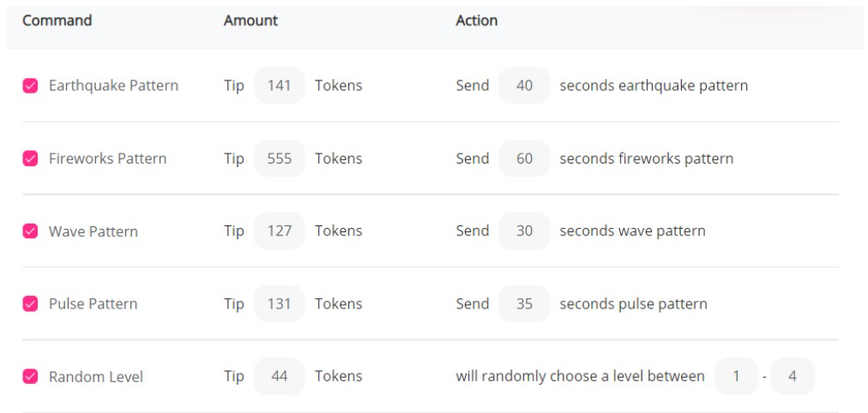This screenshot has height=413, width=868.
Task: Click the Pulse Pattern tip amount 131
Action: coord(280,303)
